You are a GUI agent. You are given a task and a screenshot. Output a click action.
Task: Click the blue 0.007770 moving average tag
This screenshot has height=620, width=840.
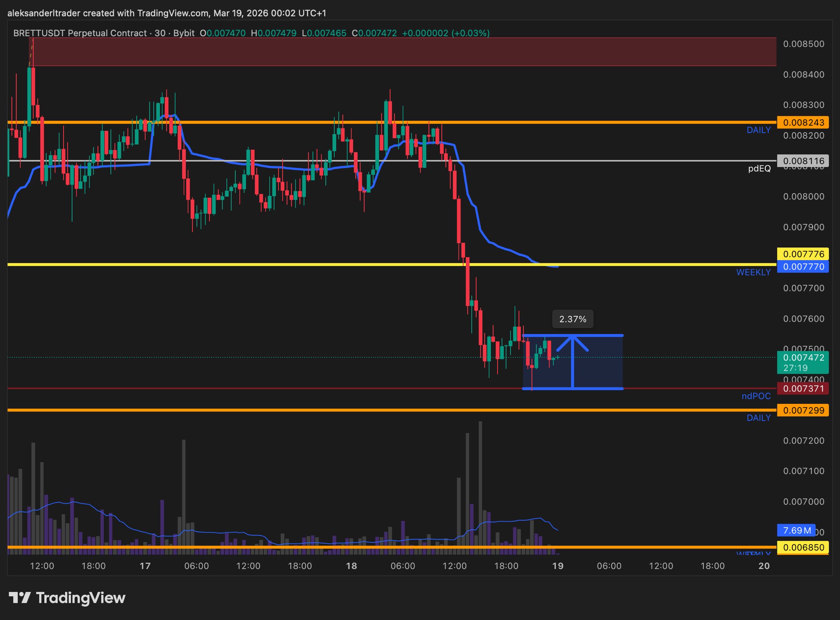click(803, 267)
